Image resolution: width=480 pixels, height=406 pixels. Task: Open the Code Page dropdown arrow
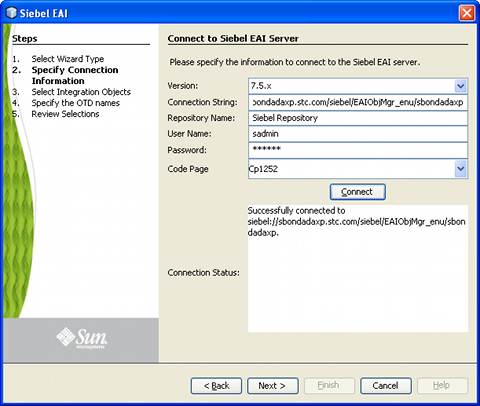461,169
